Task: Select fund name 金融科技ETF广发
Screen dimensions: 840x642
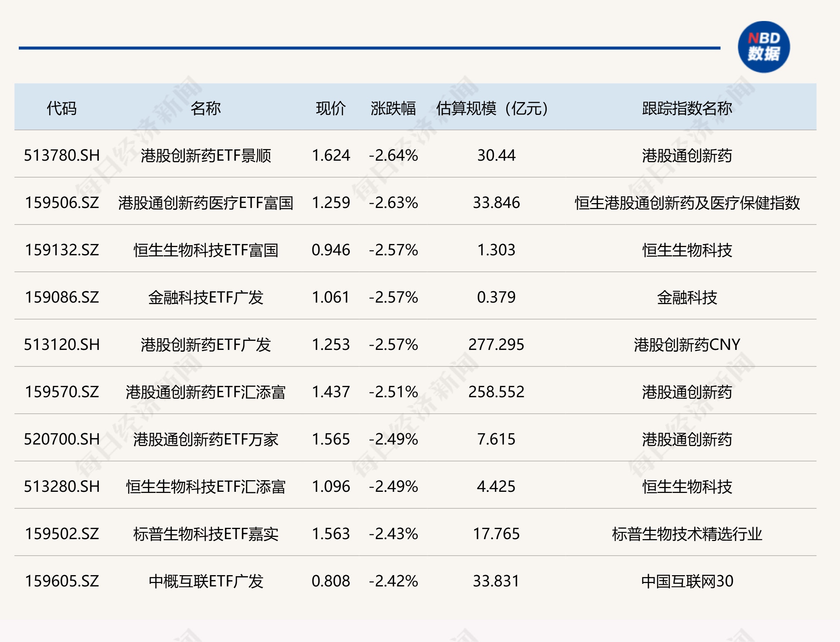Action: click(x=206, y=298)
